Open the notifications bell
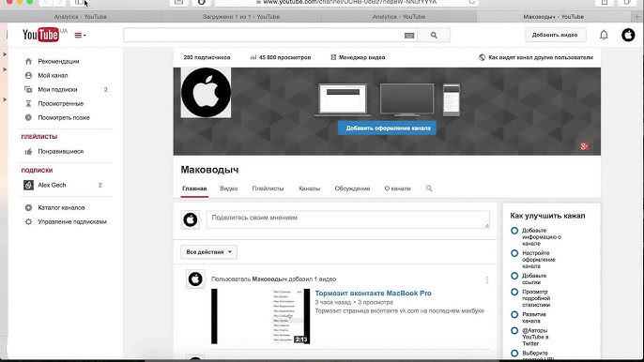 tap(604, 35)
